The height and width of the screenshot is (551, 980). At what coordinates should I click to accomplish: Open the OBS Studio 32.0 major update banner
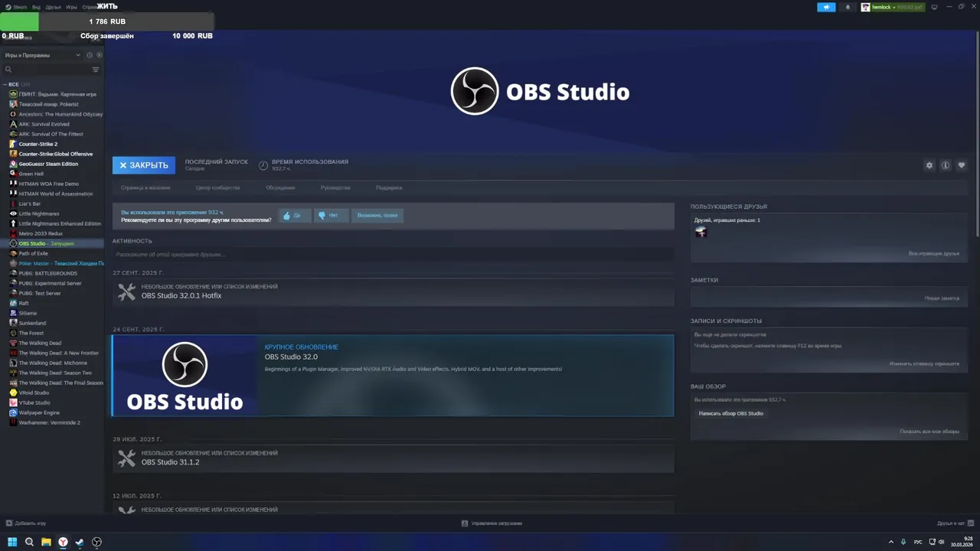pyautogui.click(x=393, y=376)
